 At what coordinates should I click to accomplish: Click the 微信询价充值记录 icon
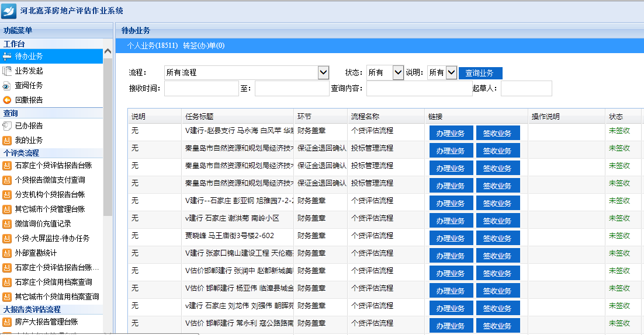click(x=7, y=224)
